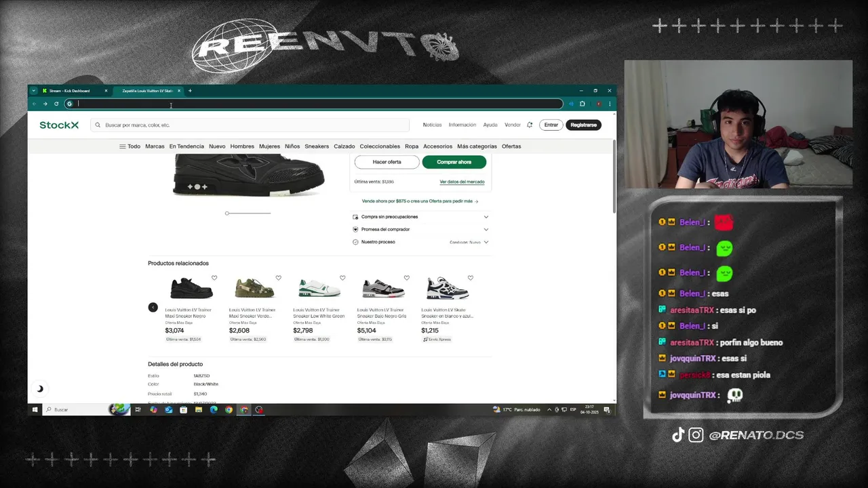Close the Zapatilla Louis Vuitton tab
The width and height of the screenshot is (868, 488).
(x=179, y=91)
